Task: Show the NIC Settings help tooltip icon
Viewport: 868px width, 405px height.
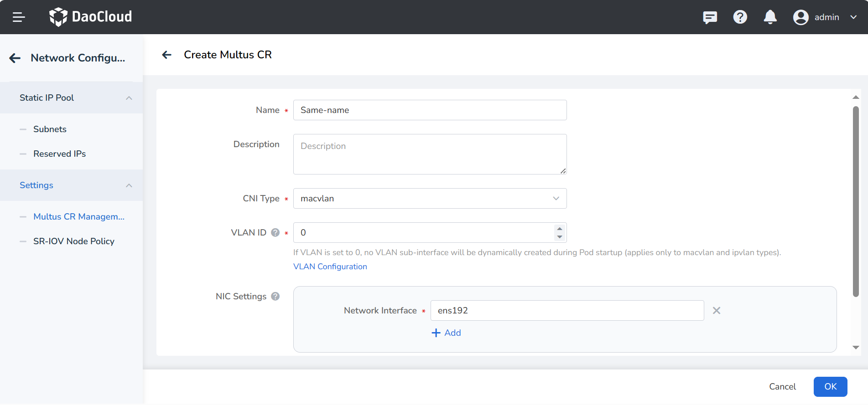Action: 275,296
